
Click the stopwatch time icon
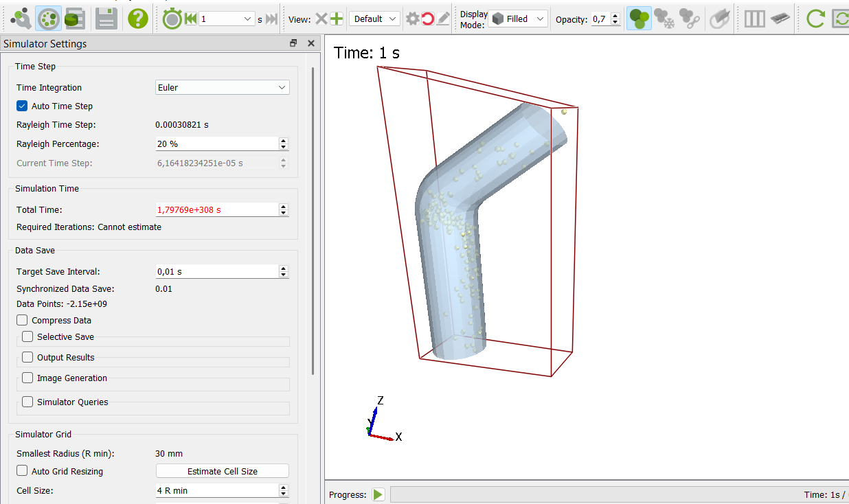(172, 19)
